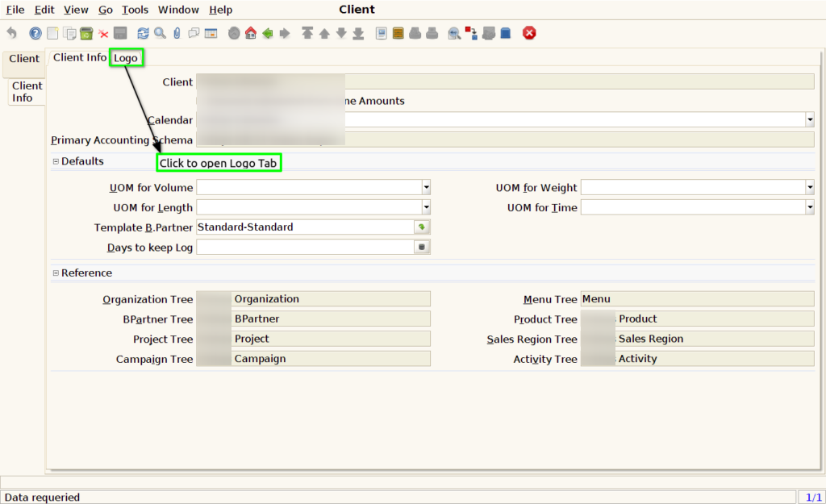
Task: Open the Tools menu
Action: [135, 10]
